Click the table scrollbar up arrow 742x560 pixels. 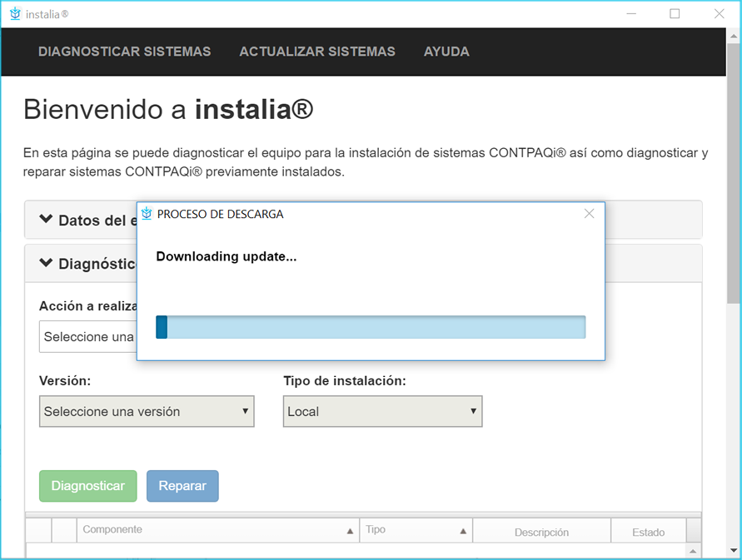693,551
